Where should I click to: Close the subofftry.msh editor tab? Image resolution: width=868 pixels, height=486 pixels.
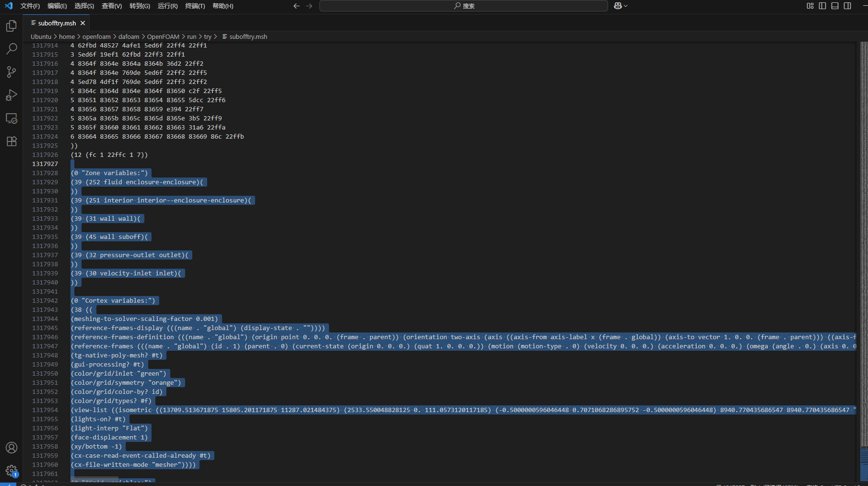tap(83, 23)
